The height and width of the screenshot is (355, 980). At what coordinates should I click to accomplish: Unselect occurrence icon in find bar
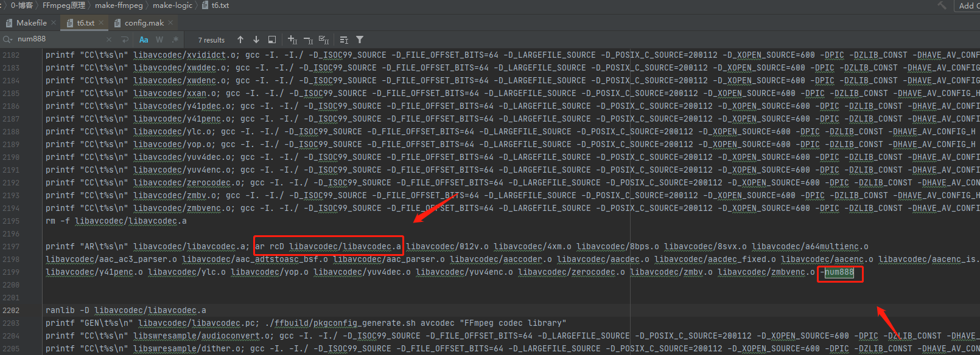[308, 40]
